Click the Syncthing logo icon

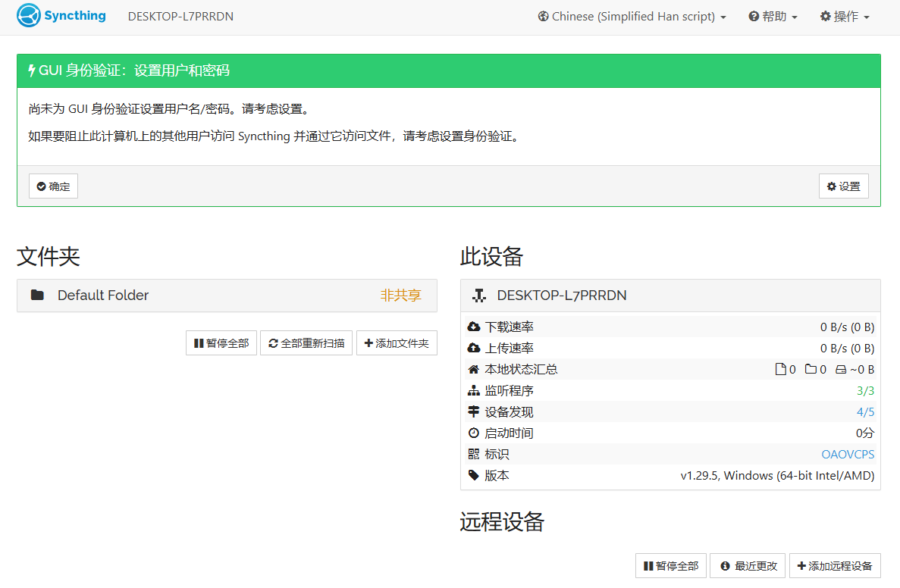point(27,16)
